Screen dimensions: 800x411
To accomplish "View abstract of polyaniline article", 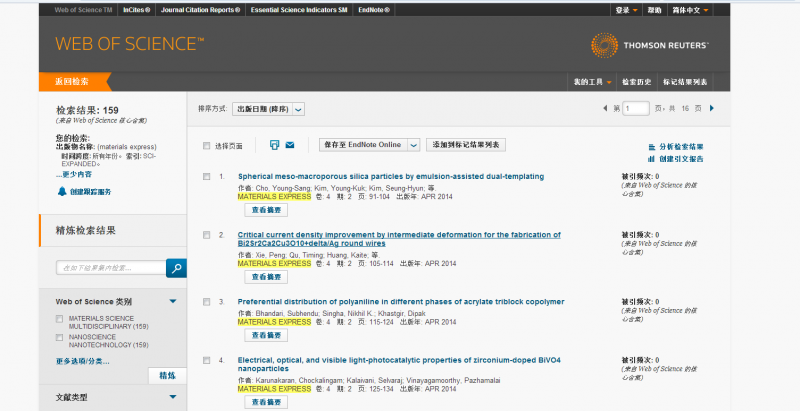I will pos(266,335).
